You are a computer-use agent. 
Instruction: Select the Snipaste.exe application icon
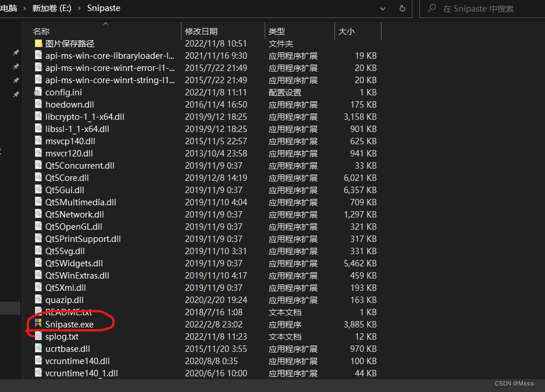38,324
